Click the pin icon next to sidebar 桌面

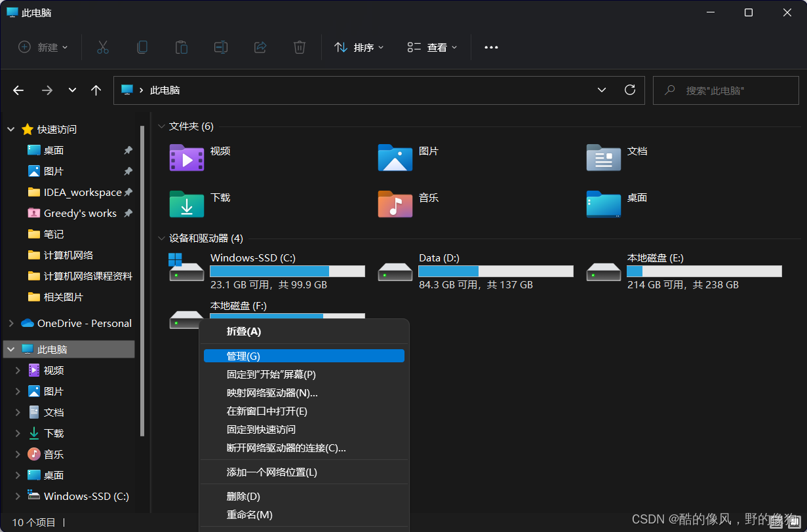click(x=128, y=150)
